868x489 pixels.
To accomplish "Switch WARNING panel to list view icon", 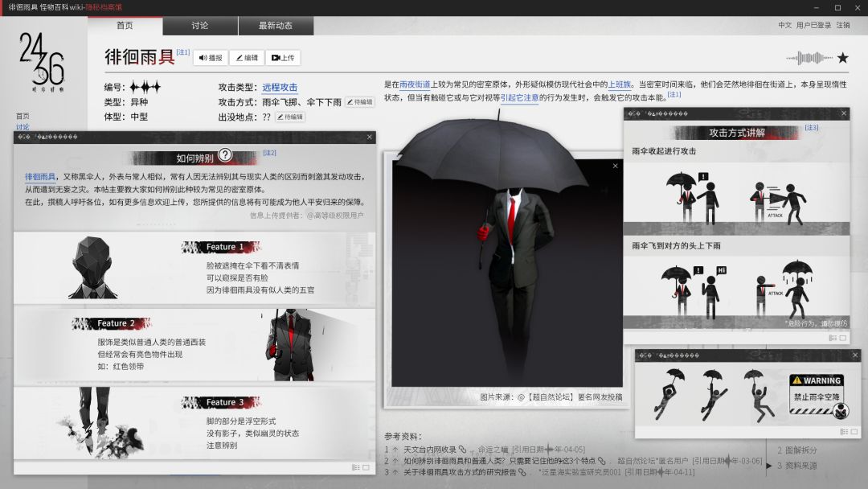I will (x=844, y=431).
